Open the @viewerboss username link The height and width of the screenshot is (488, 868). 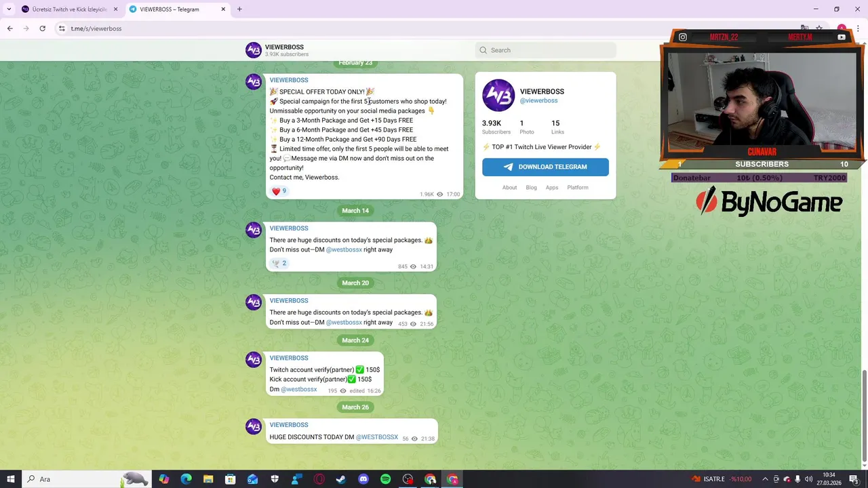538,100
